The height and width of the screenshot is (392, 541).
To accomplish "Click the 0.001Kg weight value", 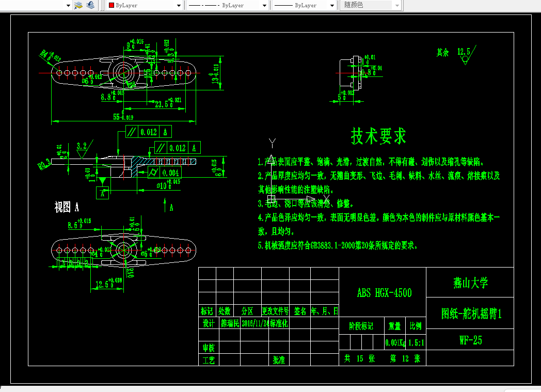I will click(395, 343).
